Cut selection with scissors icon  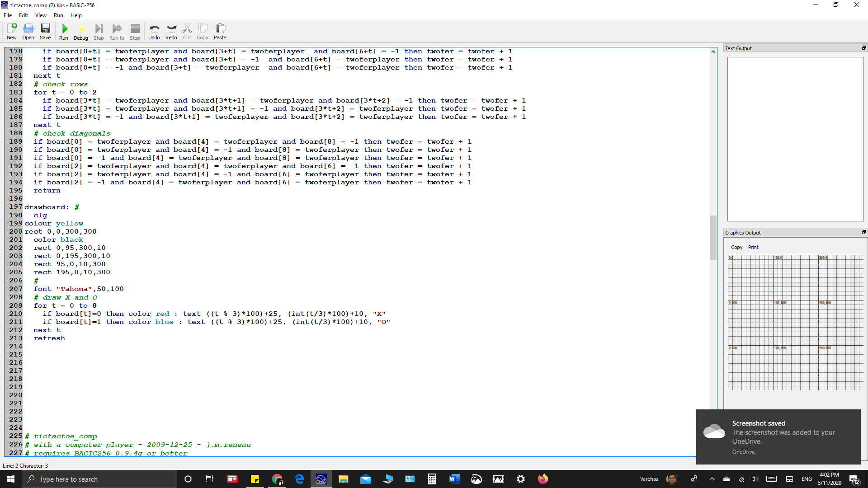click(x=187, y=32)
